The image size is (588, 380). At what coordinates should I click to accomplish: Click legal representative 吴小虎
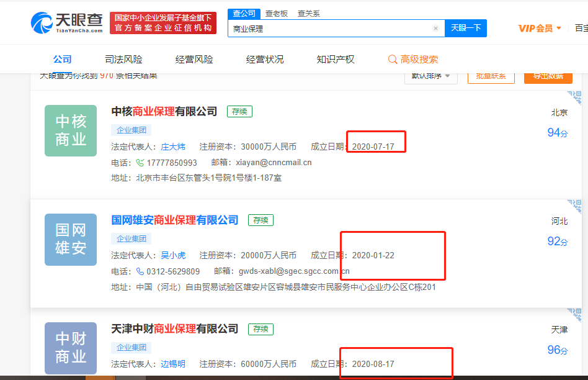pyautogui.click(x=173, y=255)
